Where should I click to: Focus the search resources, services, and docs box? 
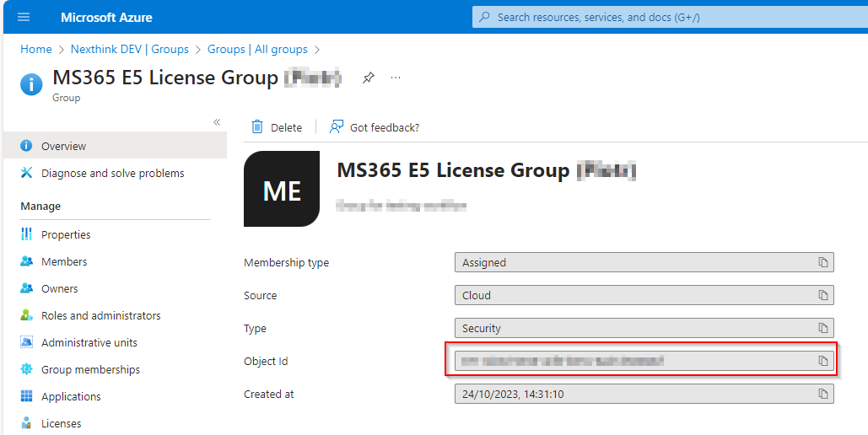(670, 17)
